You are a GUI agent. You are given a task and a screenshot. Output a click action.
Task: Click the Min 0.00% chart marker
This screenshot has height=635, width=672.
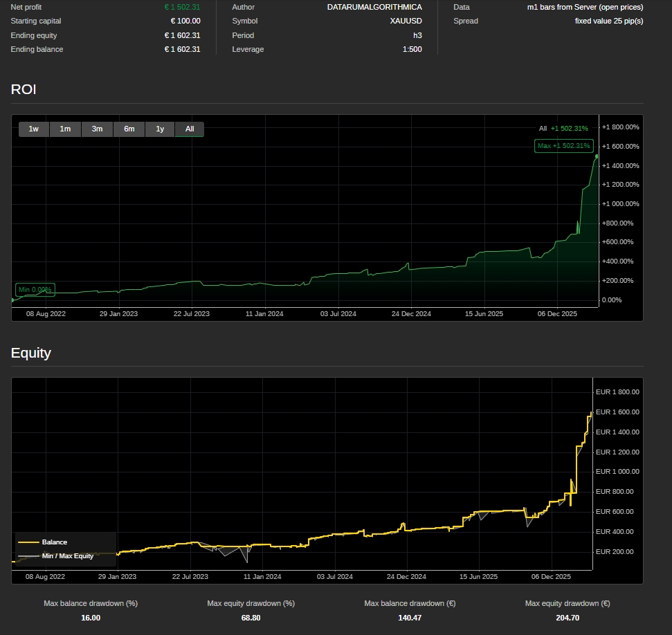(35, 289)
